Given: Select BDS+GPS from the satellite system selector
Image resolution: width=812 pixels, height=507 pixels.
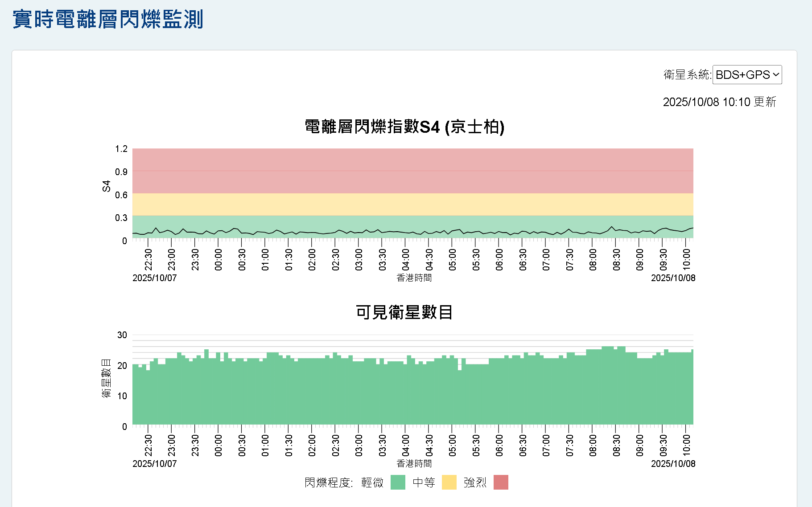Looking at the screenshot, I should click(x=743, y=75).
